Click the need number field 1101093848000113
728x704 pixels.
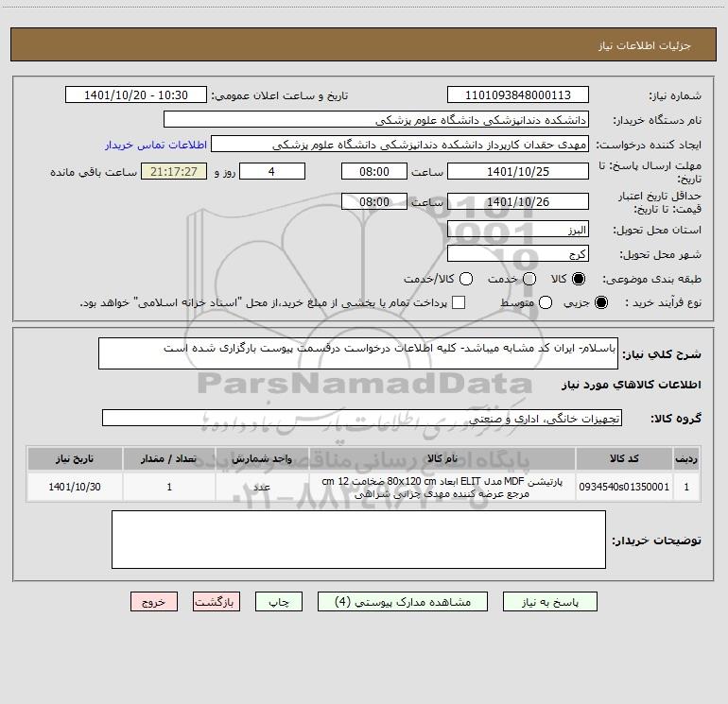pos(518,94)
